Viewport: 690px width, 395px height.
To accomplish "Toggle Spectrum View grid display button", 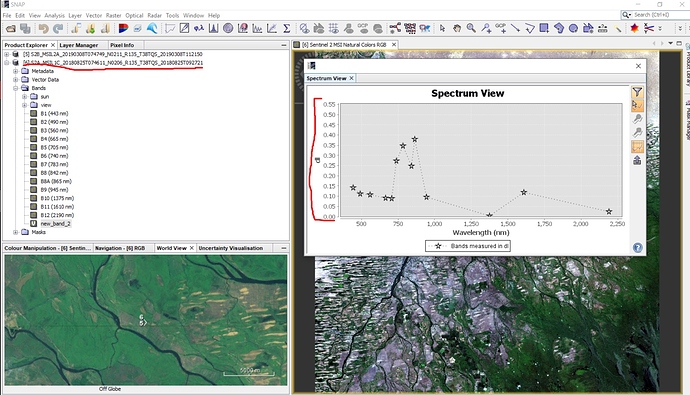I will 637,146.
